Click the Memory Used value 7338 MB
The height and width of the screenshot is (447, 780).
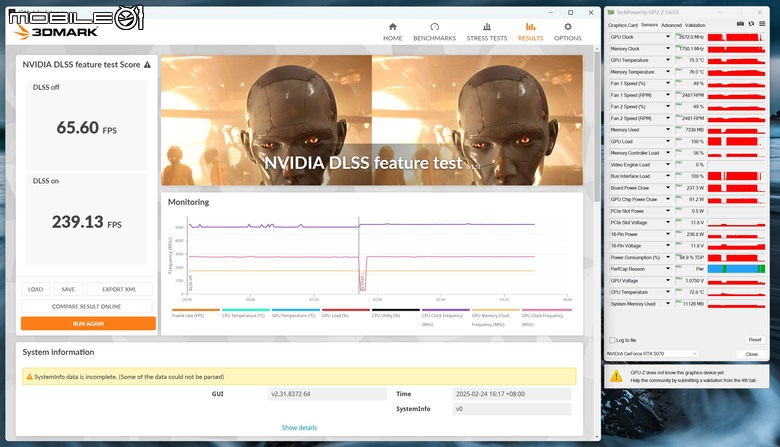pos(693,130)
